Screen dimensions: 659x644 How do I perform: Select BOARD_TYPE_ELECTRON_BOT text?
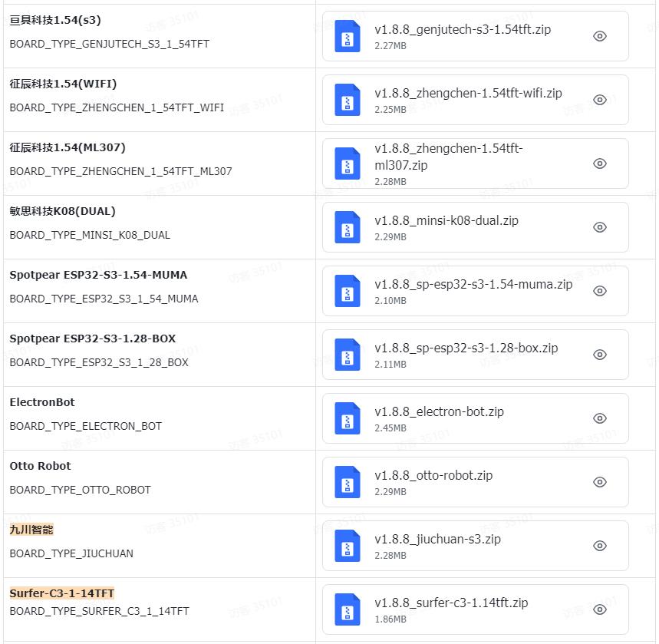point(85,426)
